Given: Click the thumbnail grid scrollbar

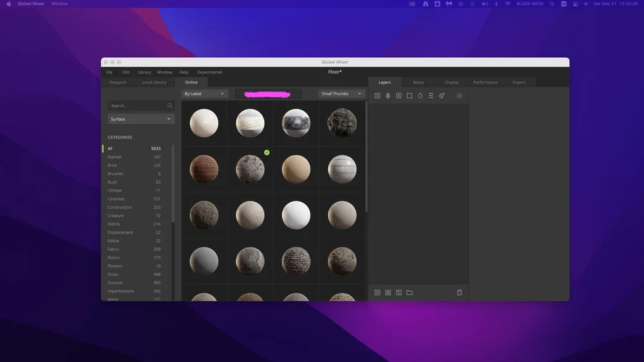Looking at the screenshot, I should coord(366,157).
